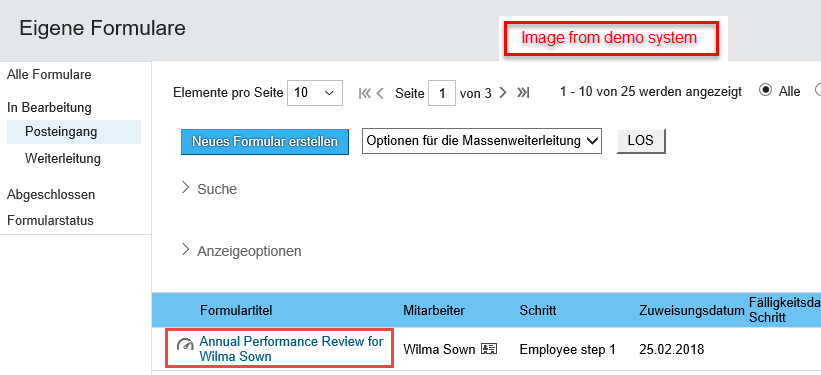This screenshot has height=375, width=821.
Task: Open Annual Performance Review for Wilma Sown link
Action: click(x=291, y=349)
